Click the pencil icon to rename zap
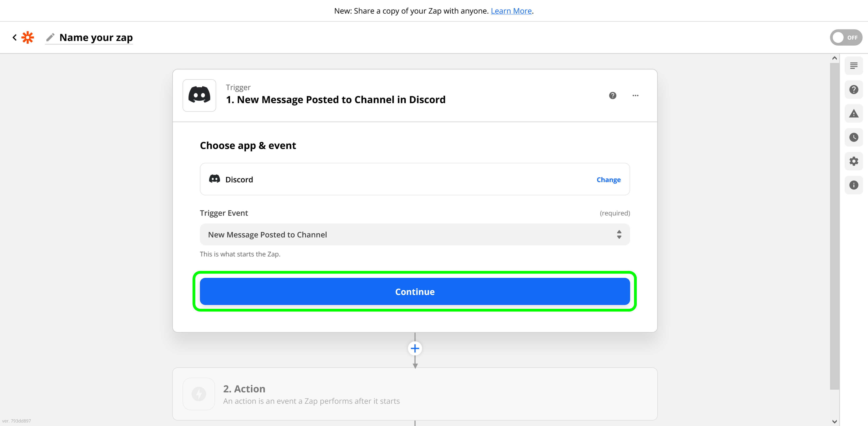Image resolution: width=868 pixels, height=426 pixels. tap(50, 37)
